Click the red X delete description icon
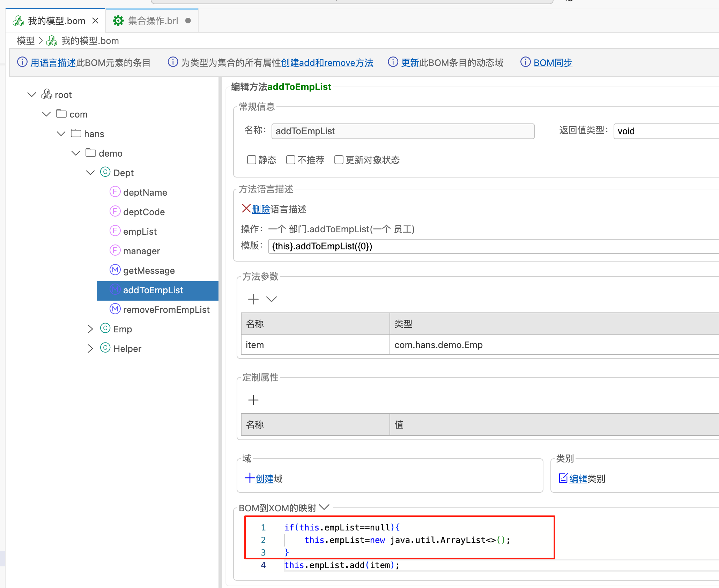Screen dimensions: 719x588 click(246, 209)
